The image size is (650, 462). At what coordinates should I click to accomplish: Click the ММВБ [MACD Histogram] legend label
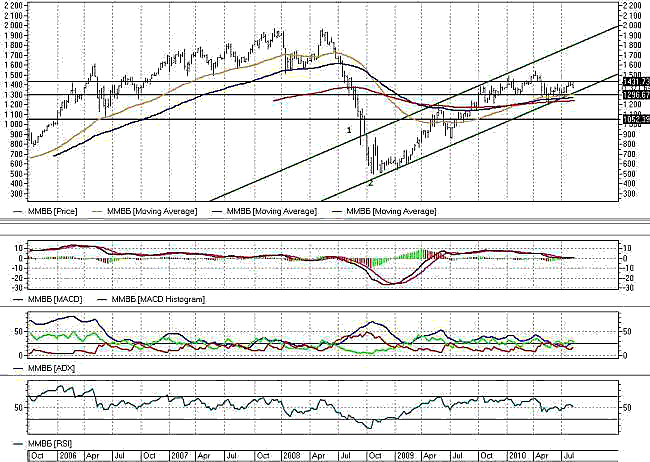click(x=158, y=299)
